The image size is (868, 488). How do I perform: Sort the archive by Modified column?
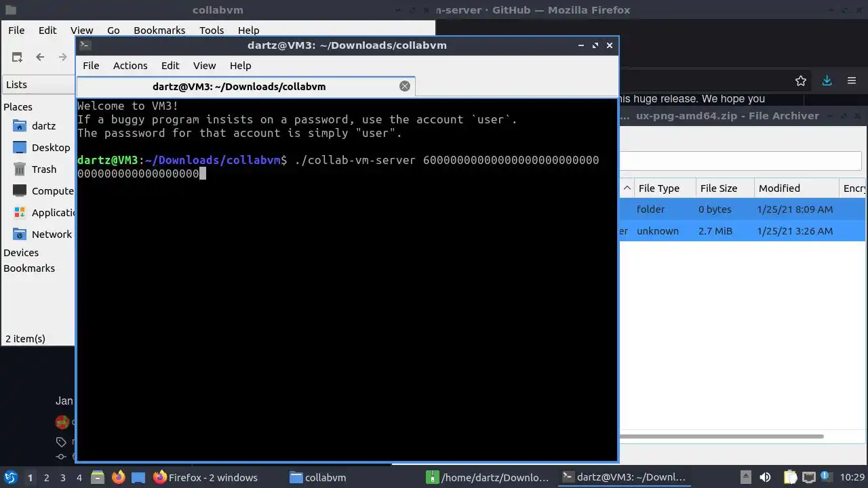pyautogui.click(x=796, y=188)
